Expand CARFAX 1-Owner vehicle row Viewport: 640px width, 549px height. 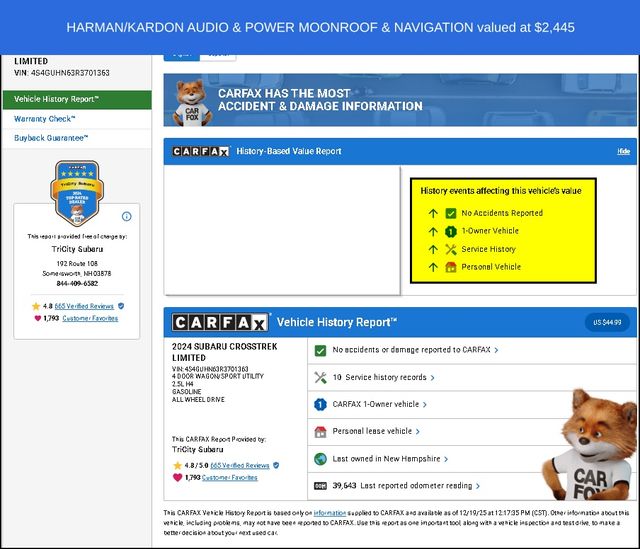click(380, 405)
